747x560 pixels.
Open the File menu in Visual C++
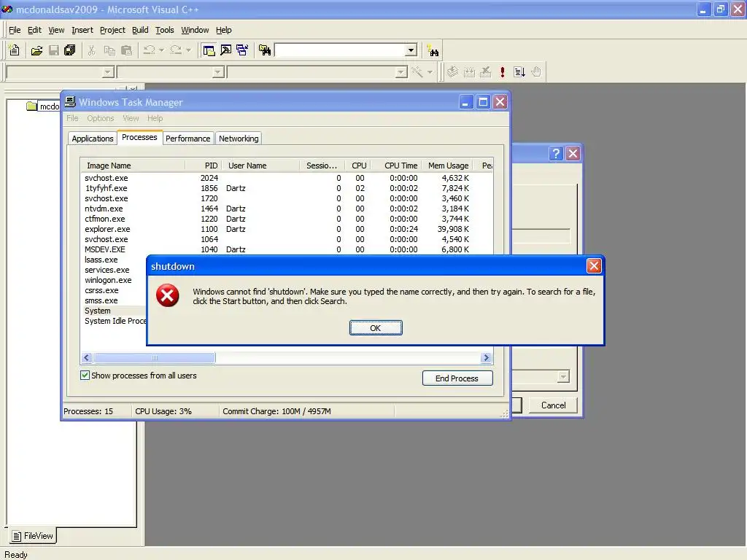coord(15,30)
